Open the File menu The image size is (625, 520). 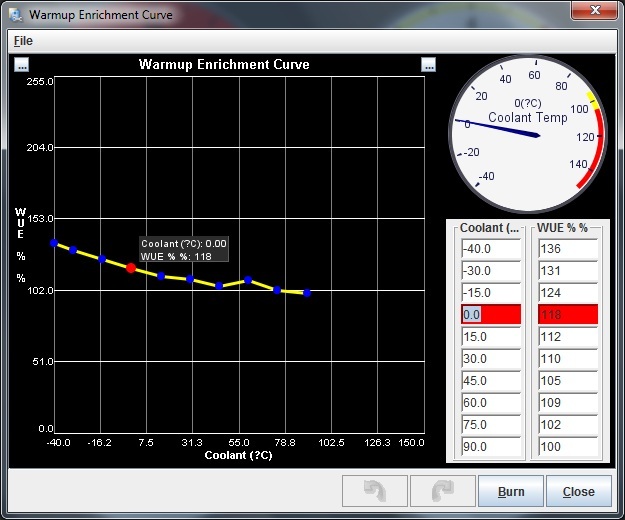click(23, 41)
